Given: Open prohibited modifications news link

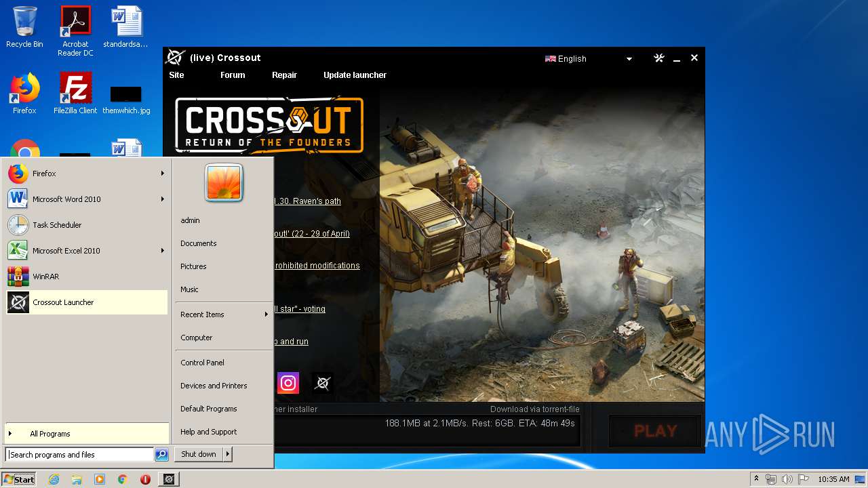Looking at the screenshot, I should [317, 266].
